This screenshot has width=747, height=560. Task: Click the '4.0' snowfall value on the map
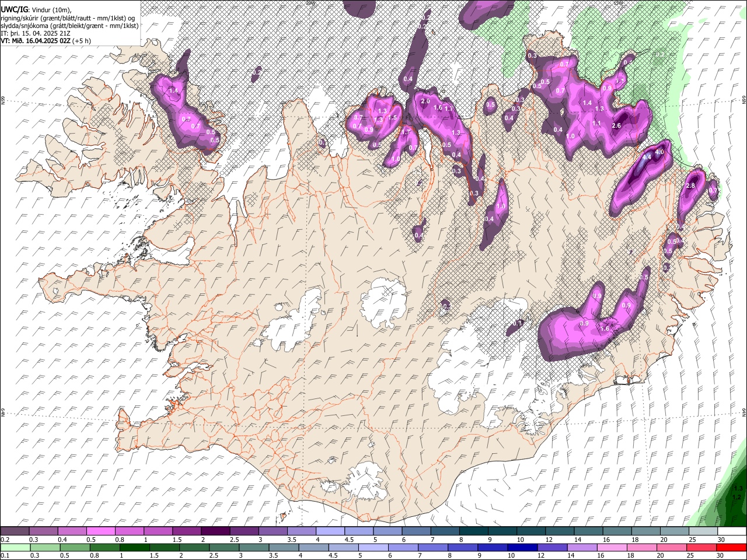click(659, 152)
